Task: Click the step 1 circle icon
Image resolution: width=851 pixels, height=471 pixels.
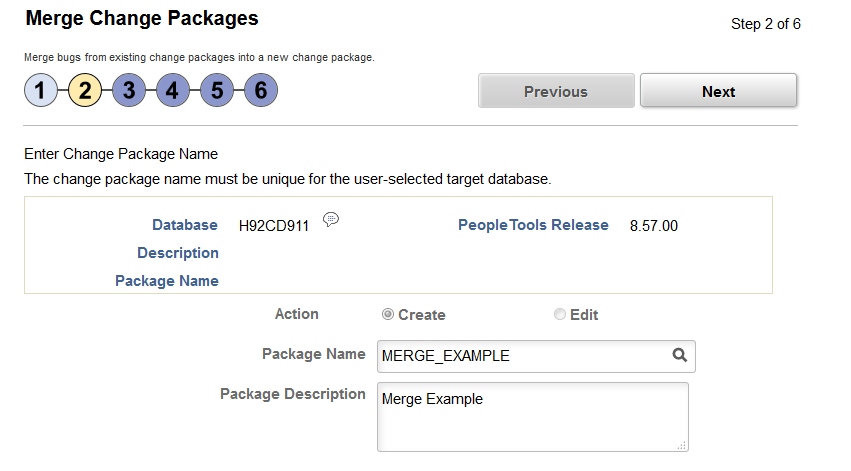Action: 40,91
